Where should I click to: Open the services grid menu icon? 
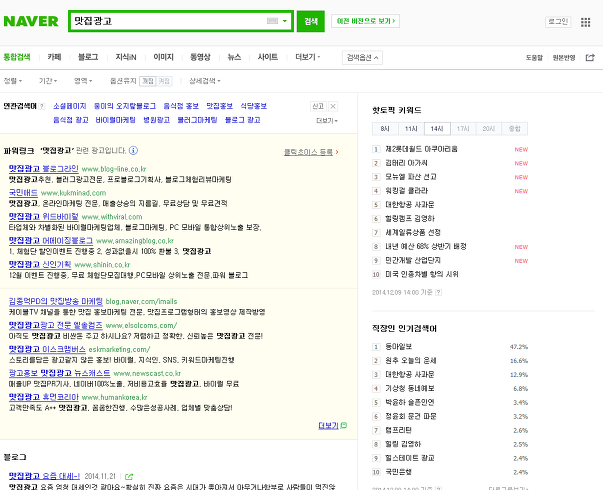[x=585, y=22]
